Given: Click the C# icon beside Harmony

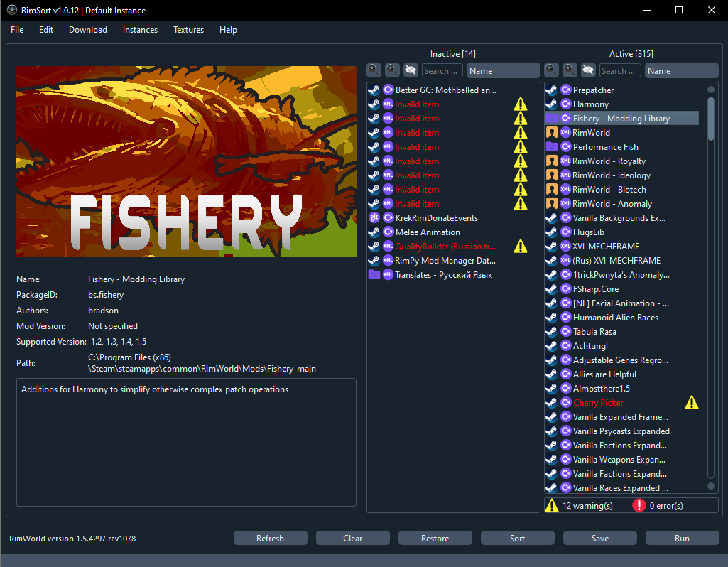Looking at the screenshot, I should click(x=566, y=104).
